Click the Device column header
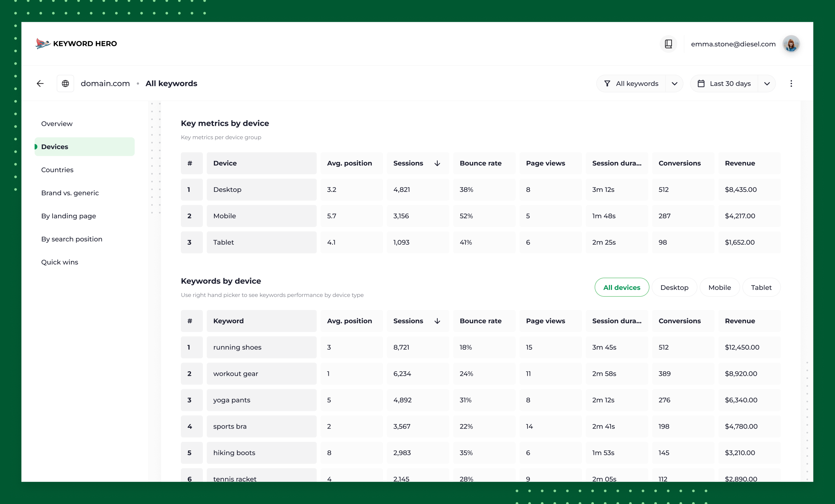This screenshot has width=835, height=504. (x=262, y=163)
